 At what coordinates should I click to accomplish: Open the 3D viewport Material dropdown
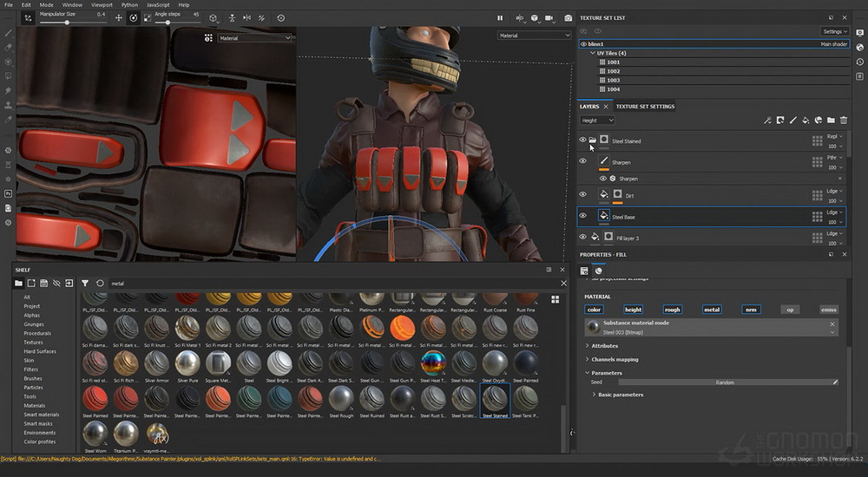tap(534, 36)
